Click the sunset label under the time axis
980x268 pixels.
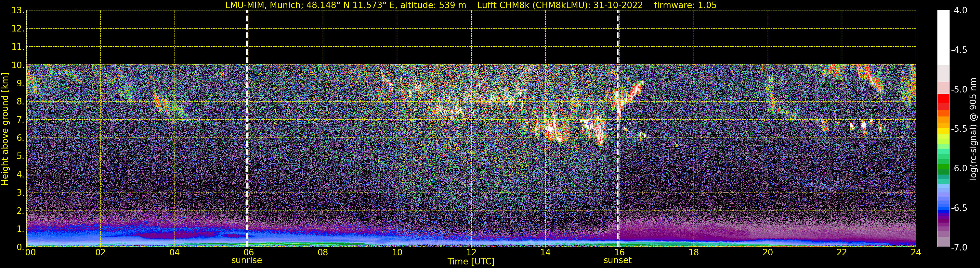617,261
